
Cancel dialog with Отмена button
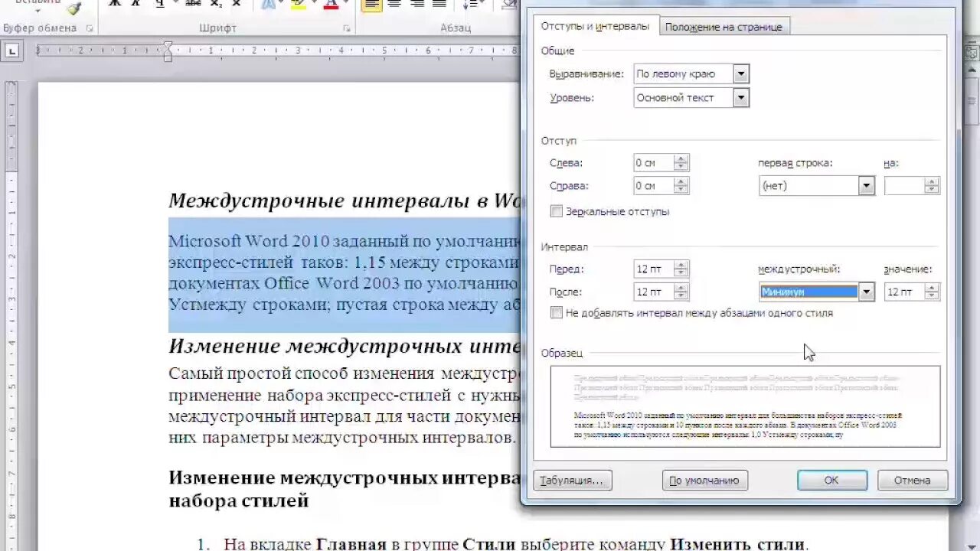tap(913, 481)
